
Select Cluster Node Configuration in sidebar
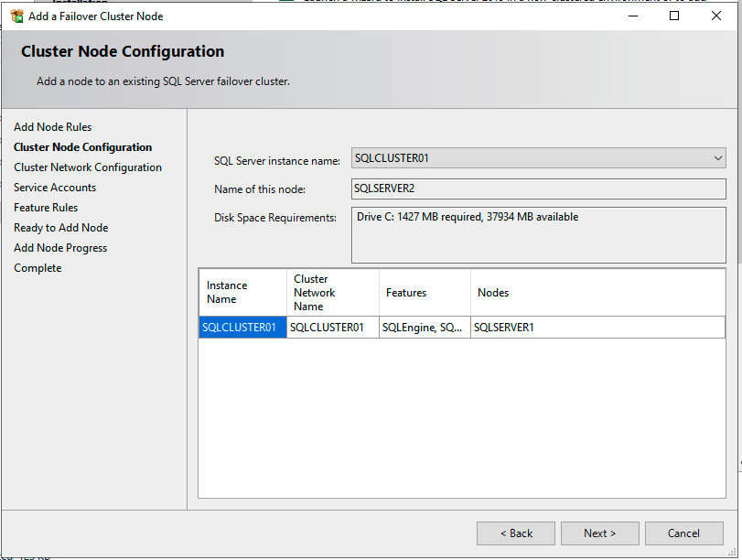[x=83, y=147]
